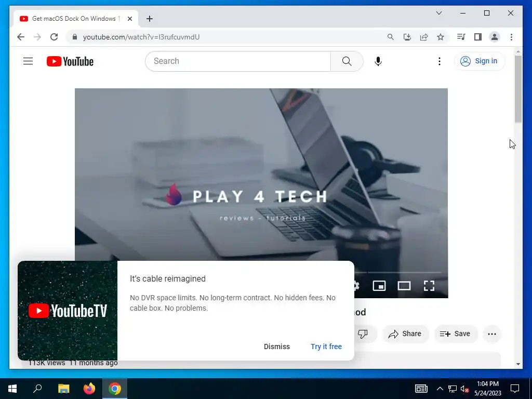This screenshot has height=399, width=532.
Task: Click the page vertical scrollbar thumb
Action: (x=518, y=89)
